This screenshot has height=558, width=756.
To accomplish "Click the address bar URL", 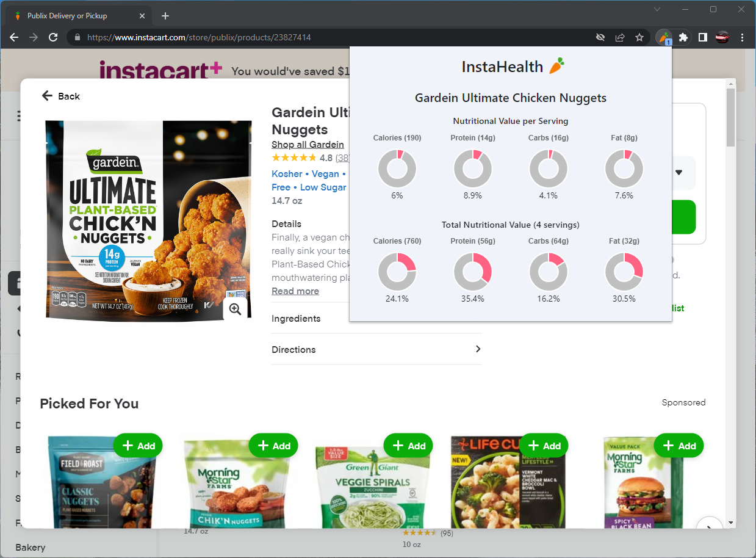I will [x=199, y=37].
